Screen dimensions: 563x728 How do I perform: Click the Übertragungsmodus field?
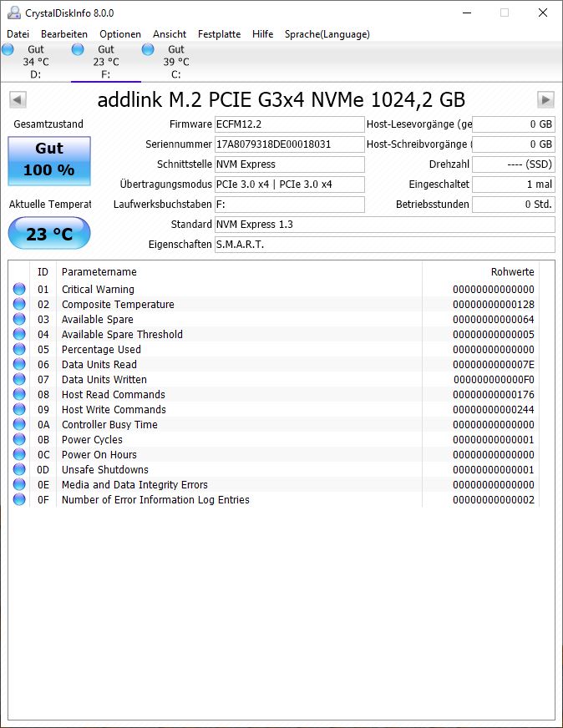click(289, 185)
